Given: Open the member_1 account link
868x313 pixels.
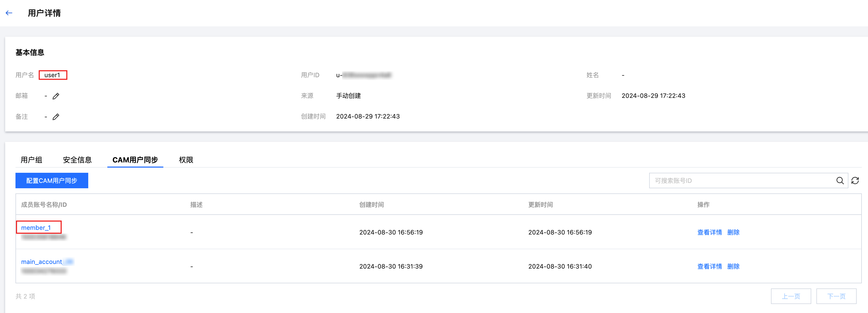Looking at the screenshot, I should (x=36, y=228).
